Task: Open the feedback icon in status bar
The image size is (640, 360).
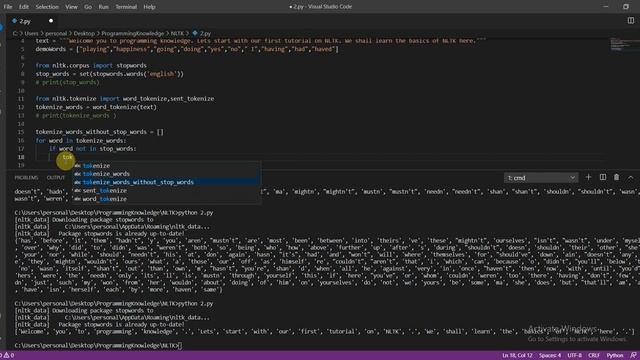Action: point(633,355)
